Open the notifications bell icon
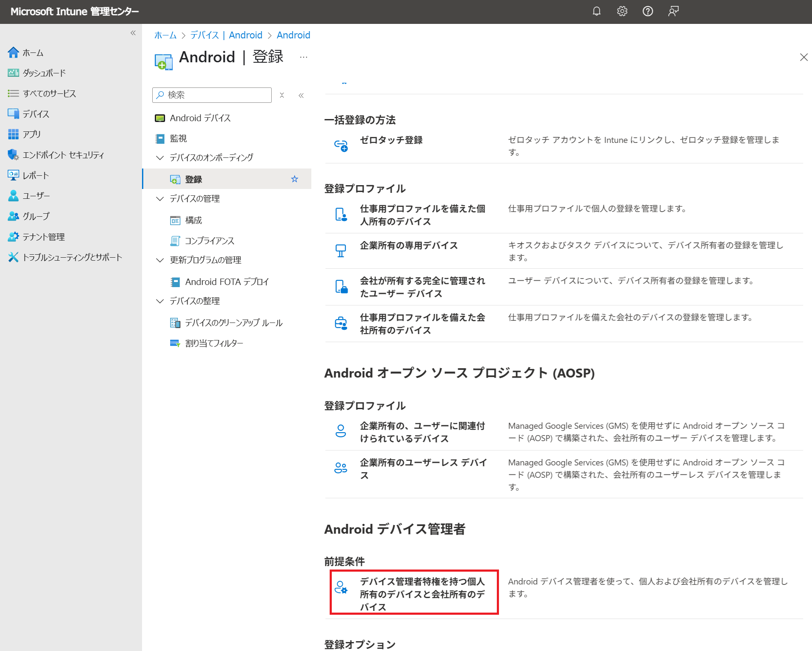This screenshot has height=651, width=812. point(597,12)
